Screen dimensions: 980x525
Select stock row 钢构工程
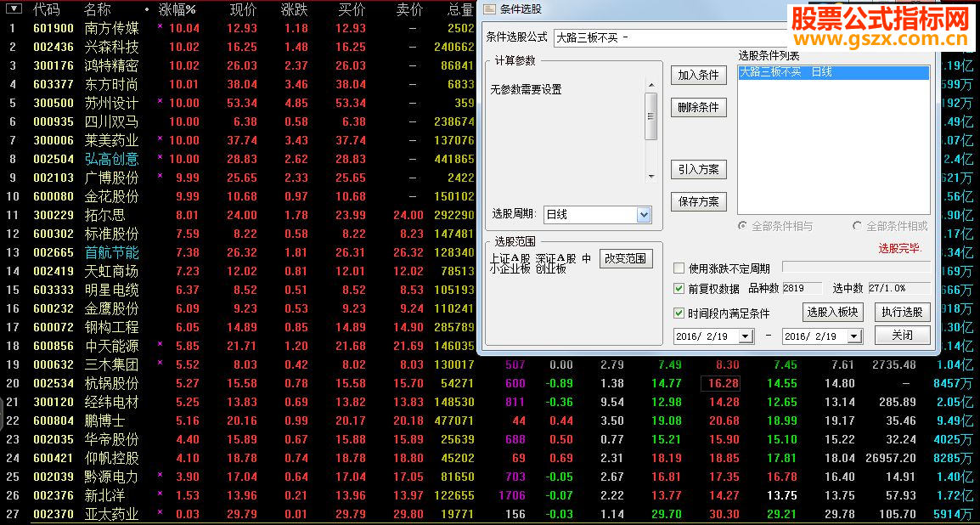[239, 328]
